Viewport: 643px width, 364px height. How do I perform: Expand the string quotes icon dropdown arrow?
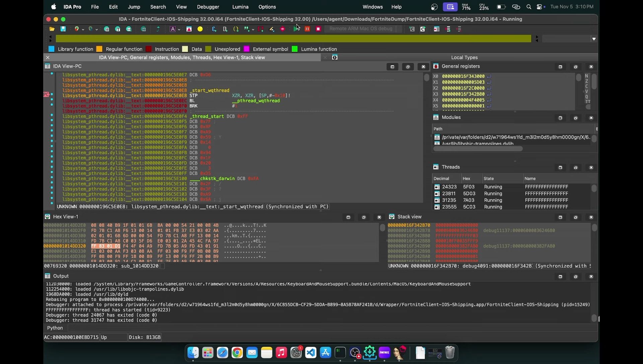coord(253,29)
